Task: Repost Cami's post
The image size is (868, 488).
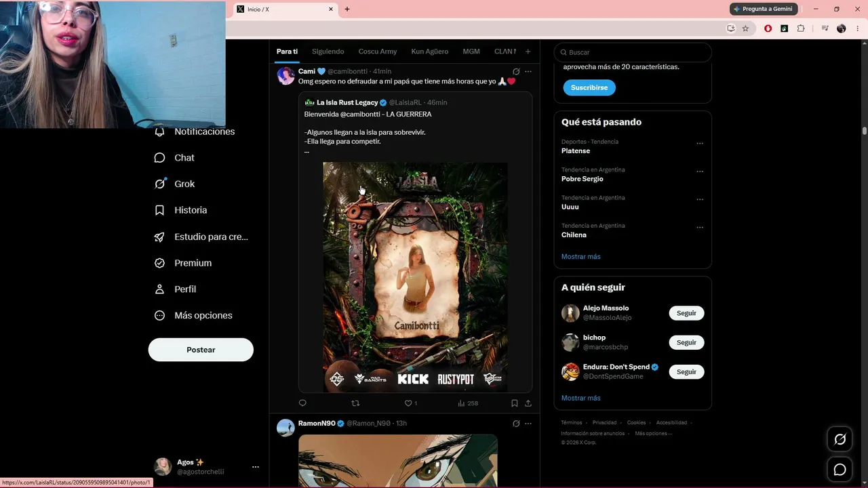Action: pyautogui.click(x=355, y=403)
